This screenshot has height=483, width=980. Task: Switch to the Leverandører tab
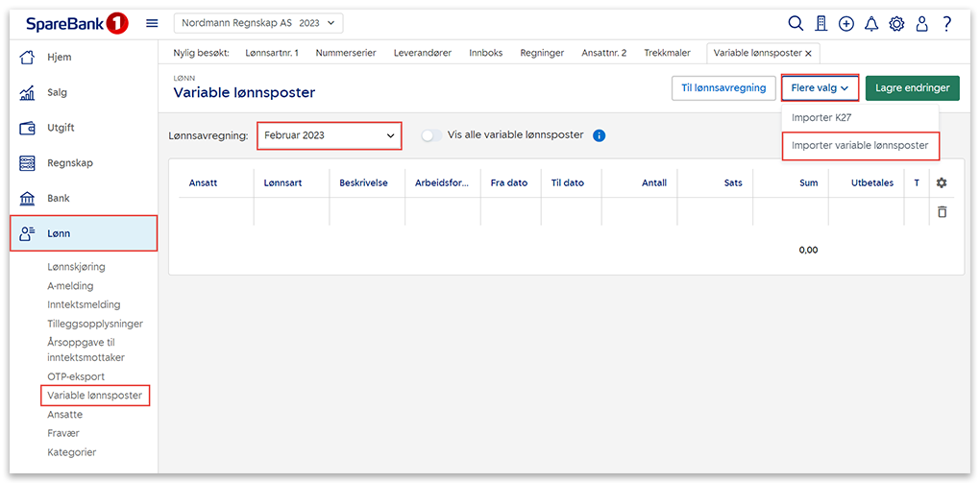point(423,53)
